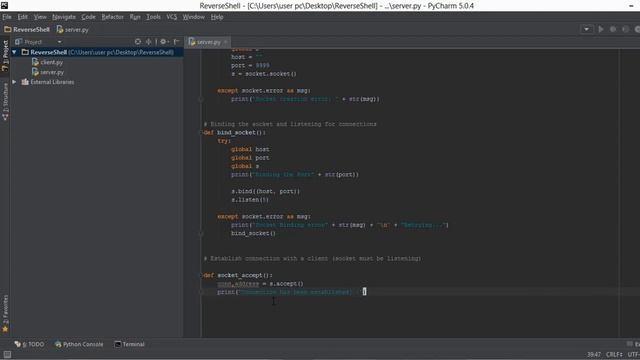Click Collapse All icon in Project panel
The height and width of the screenshot is (360, 640).
149,42
